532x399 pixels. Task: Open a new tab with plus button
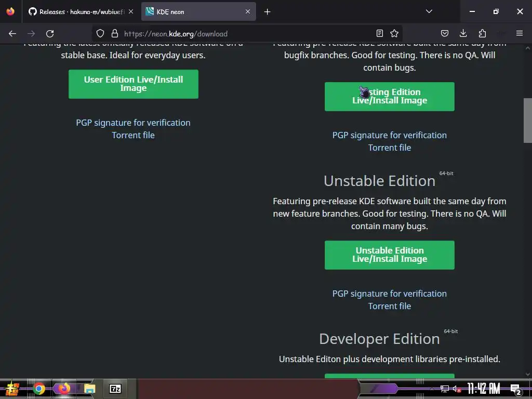(x=268, y=12)
